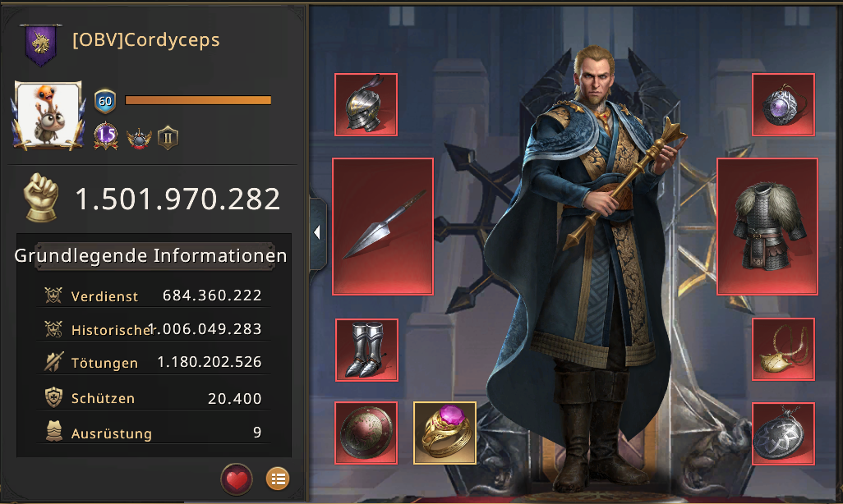Click the golden fist power icon
Image resolution: width=843 pixels, height=504 pixels.
pos(42,197)
